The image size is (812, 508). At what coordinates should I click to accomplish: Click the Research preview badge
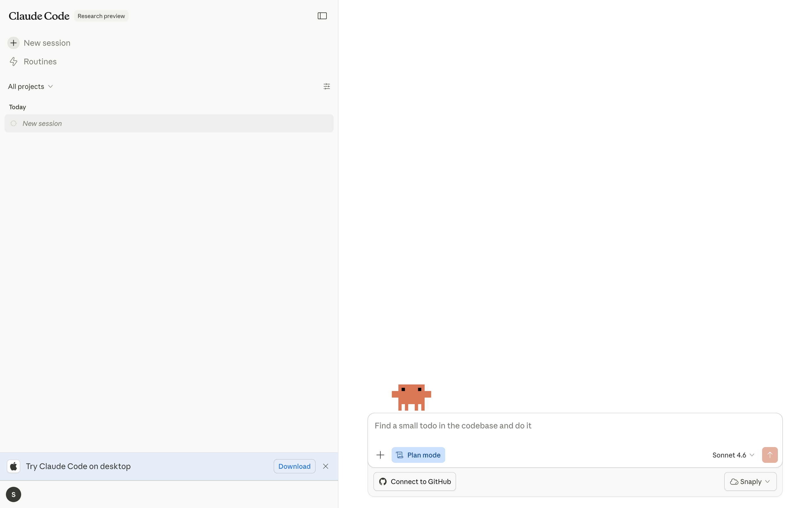(101, 16)
